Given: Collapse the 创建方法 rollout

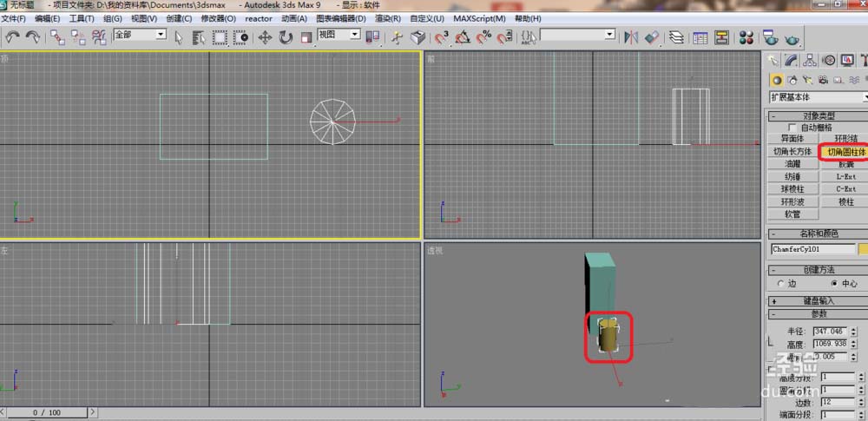Looking at the screenshot, I should [x=819, y=270].
